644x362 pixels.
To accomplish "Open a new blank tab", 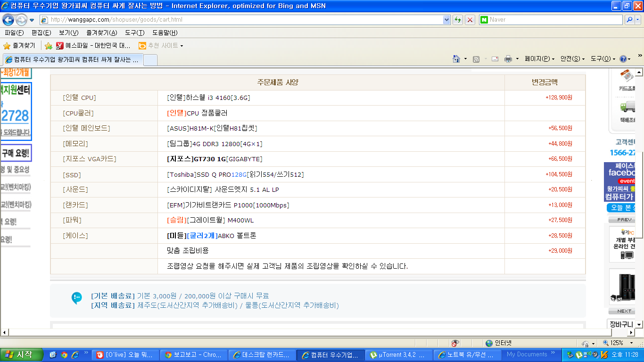I will point(150,60).
